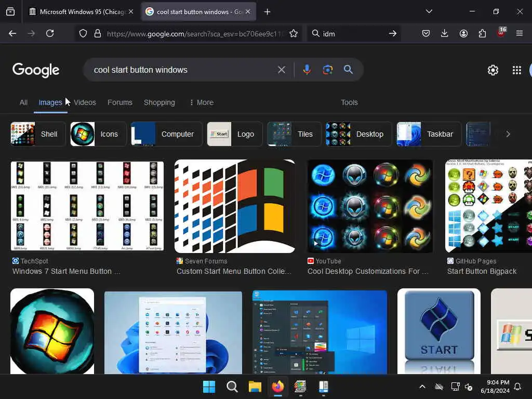Image resolution: width=532 pixels, height=399 pixels.
Task: Open Google Lens image search
Action: pyautogui.click(x=327, y=70)
